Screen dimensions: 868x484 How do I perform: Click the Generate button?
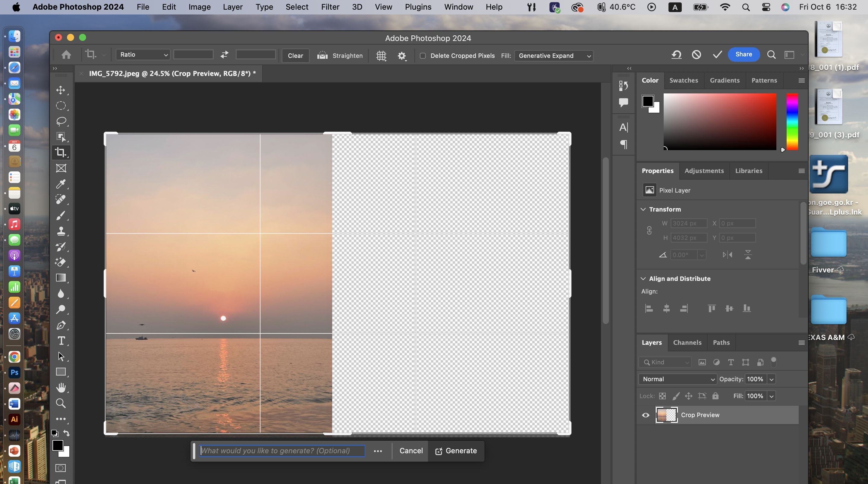click(x=456, y=451)
